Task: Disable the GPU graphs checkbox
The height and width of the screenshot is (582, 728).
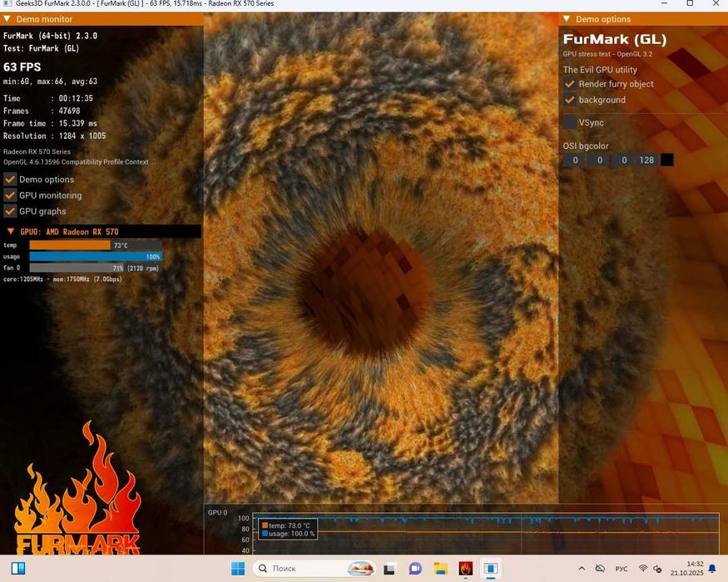Action: point(10,211)
